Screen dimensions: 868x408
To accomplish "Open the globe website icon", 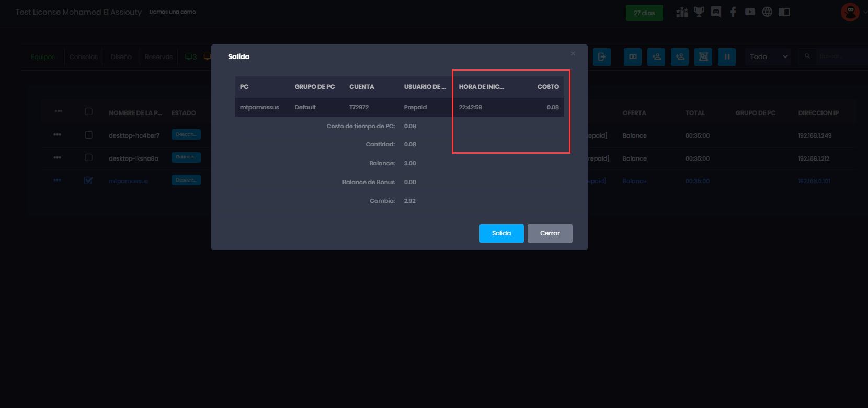I will [x=767, y=12].
